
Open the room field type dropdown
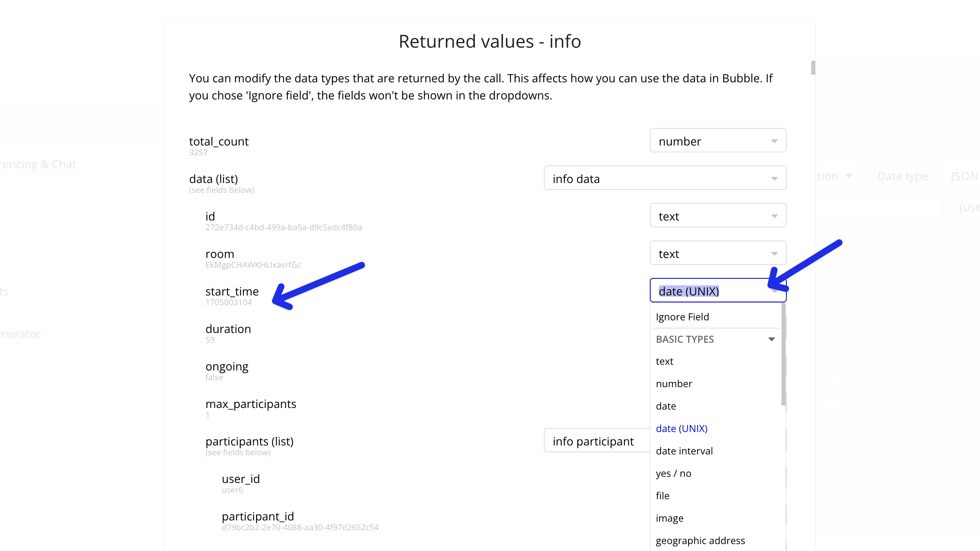(x=717, y=253)
